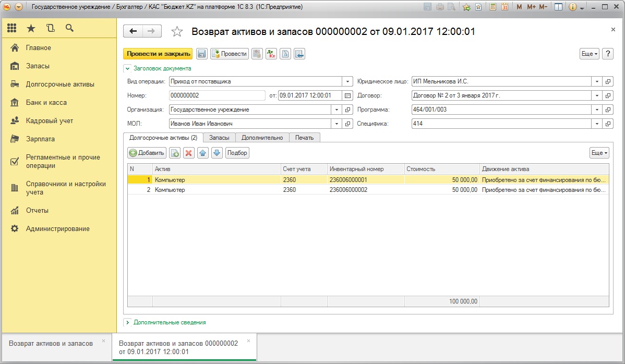The width and height of the screenshot is (625, 364).
Task: Click the Специфика field showing 414
Action: (501, 124)
